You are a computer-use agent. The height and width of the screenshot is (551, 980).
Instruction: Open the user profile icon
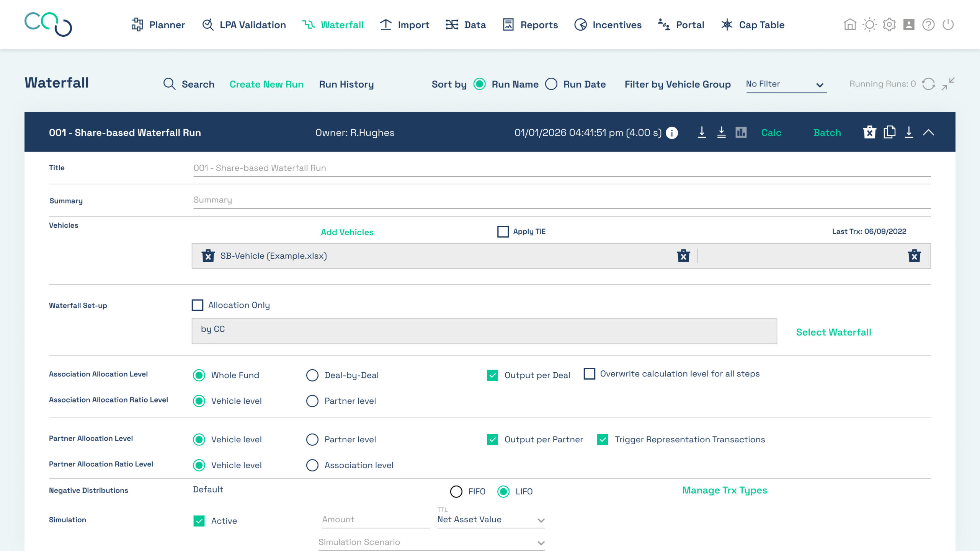coord(909,25)
